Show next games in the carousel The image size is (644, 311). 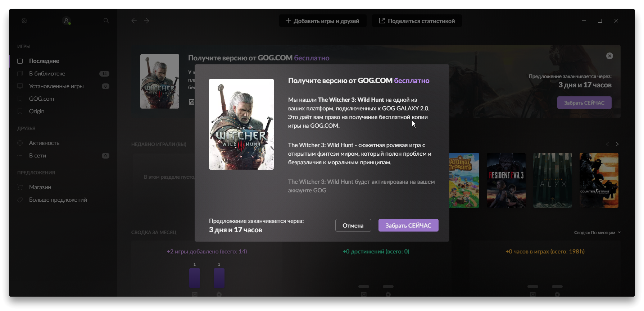[x=617, y=144]
